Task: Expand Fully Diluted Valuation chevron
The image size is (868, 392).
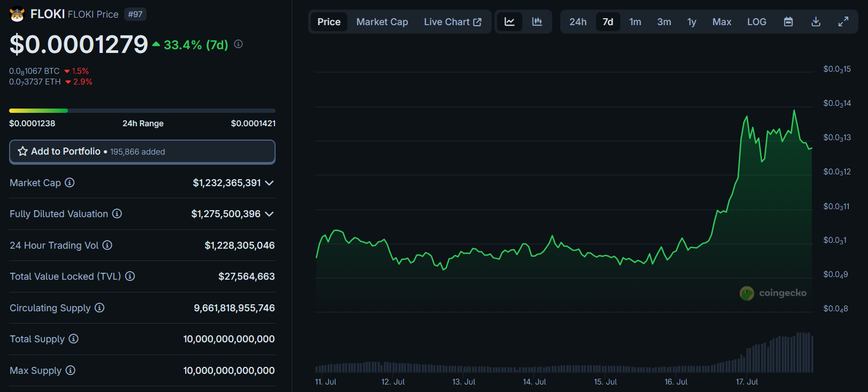Action: coord(269,214)
